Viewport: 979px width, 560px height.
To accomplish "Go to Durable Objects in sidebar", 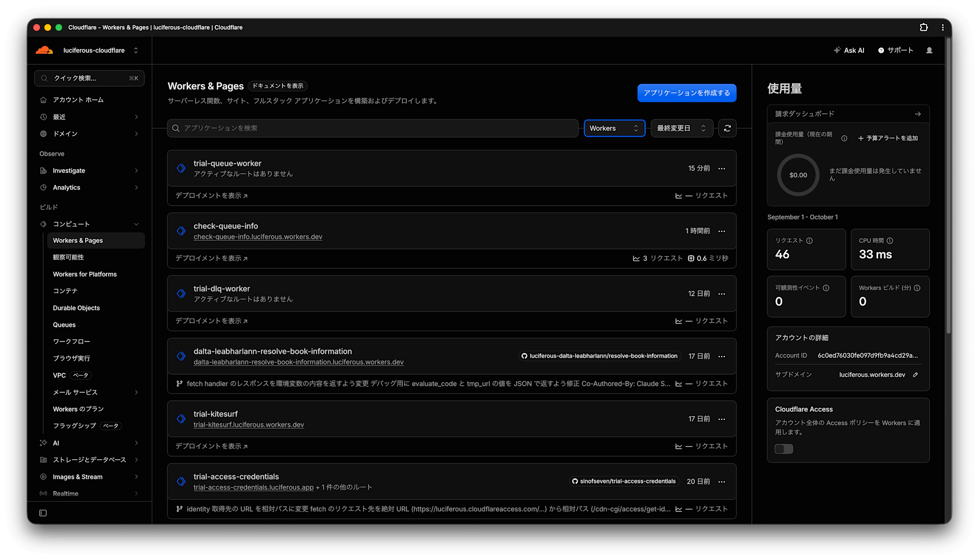I will click(76, 308).
